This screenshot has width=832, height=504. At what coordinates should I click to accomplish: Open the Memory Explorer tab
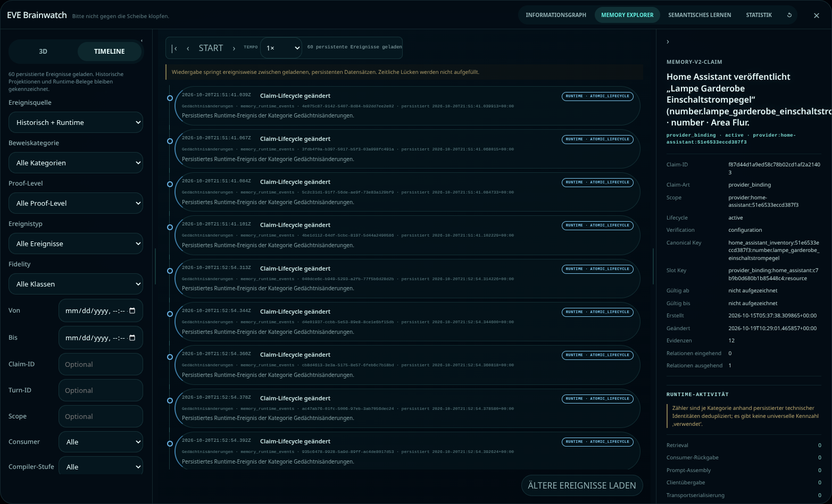[627, 15]
